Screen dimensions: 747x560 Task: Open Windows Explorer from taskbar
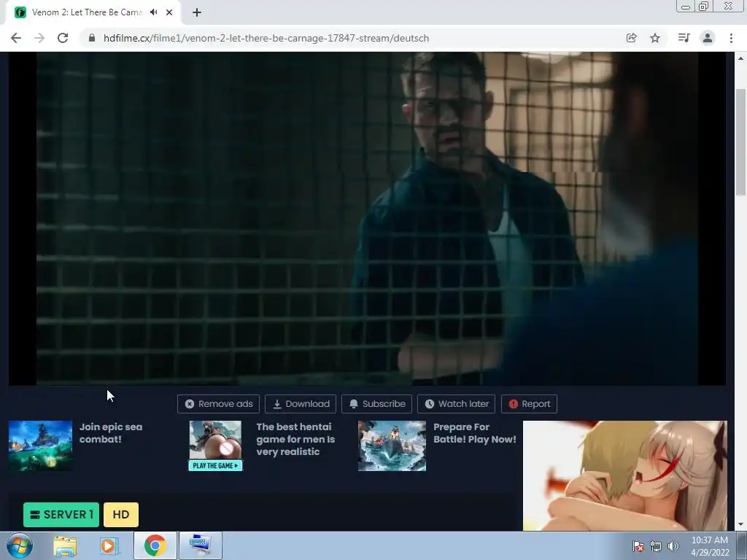pos(65,545)
